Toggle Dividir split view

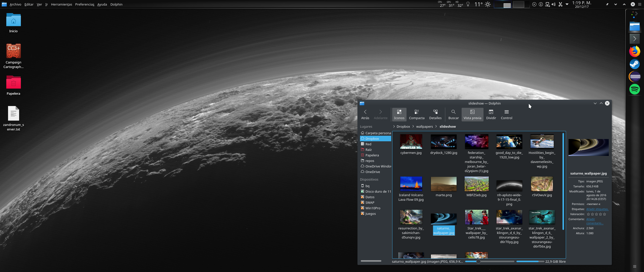(491, 114)
